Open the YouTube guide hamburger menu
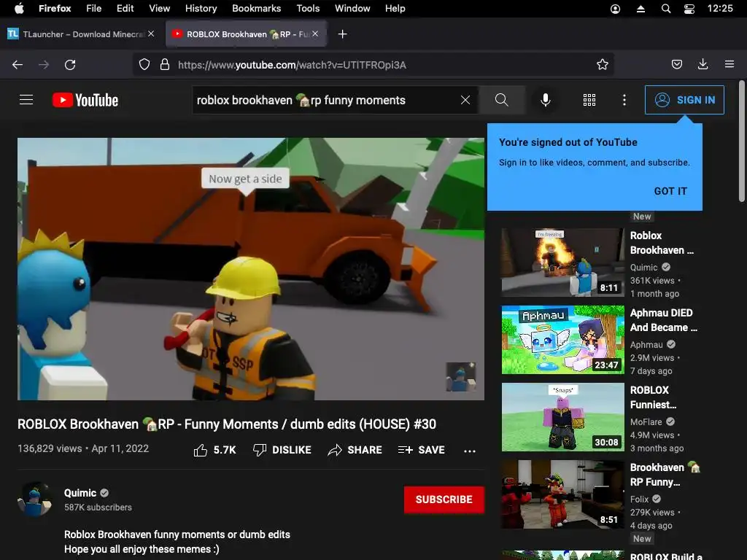747x560 pixels. pos(26,99)
